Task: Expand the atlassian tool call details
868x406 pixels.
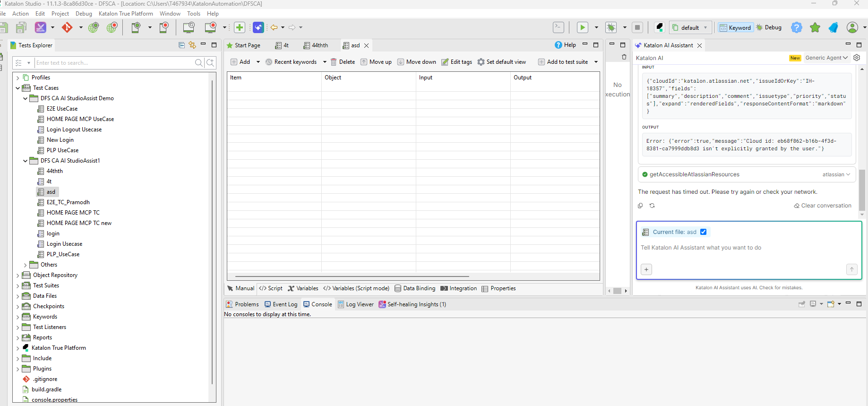Action: click(836, 174)
